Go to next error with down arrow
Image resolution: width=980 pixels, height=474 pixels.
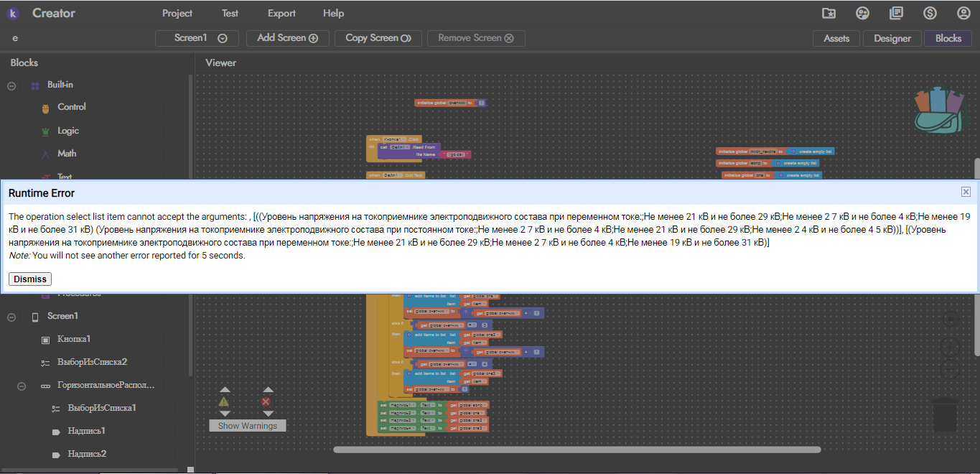coord(268,413)
